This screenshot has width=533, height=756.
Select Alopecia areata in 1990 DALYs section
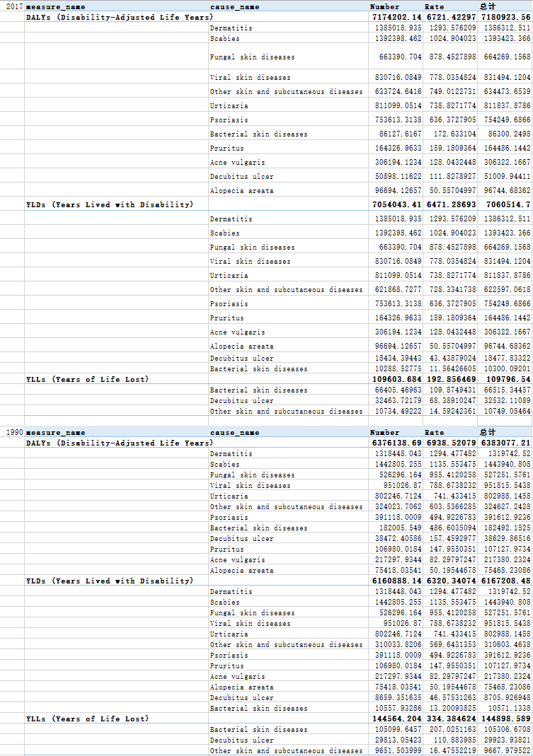point(241,571)
